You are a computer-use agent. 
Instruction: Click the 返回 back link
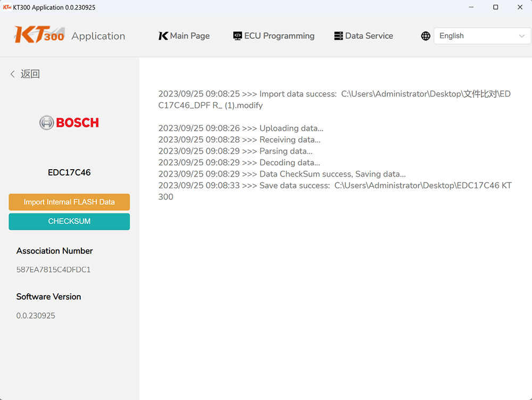pos(30,74)
